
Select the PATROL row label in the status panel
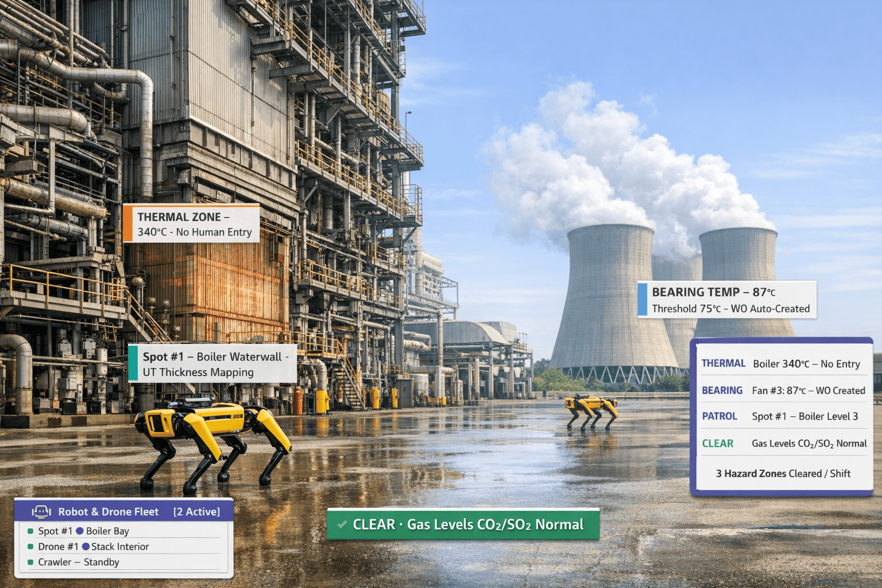point(720,416)
